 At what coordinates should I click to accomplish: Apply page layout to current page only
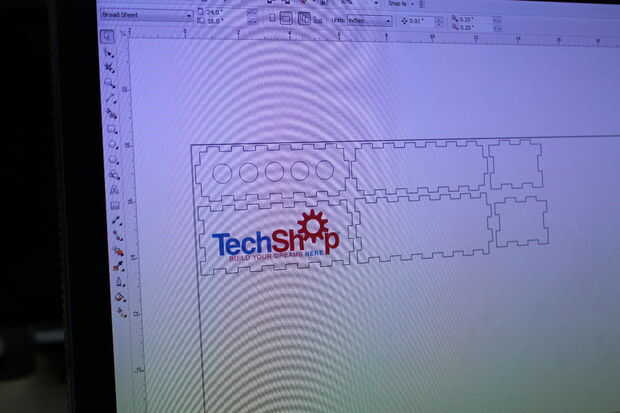(317, 19)
